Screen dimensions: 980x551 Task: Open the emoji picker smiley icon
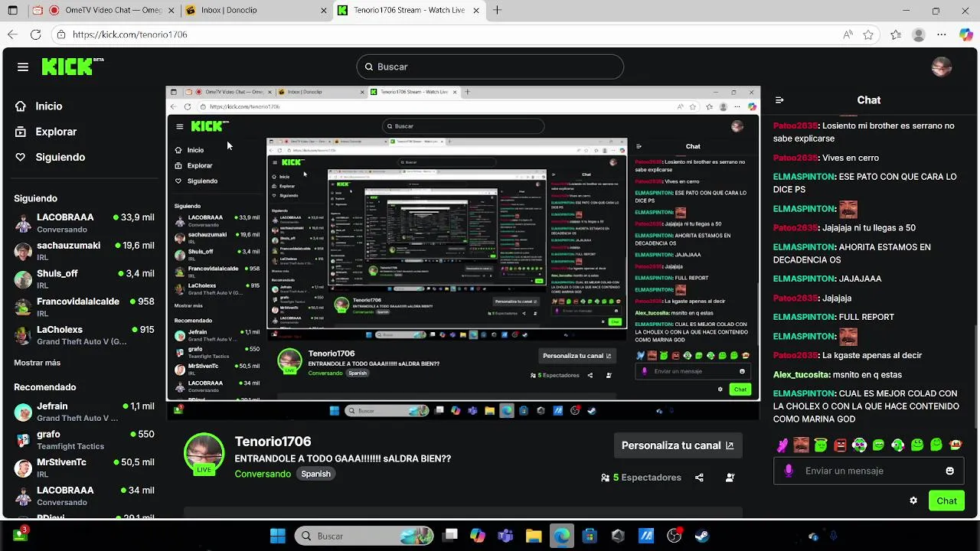950,471
